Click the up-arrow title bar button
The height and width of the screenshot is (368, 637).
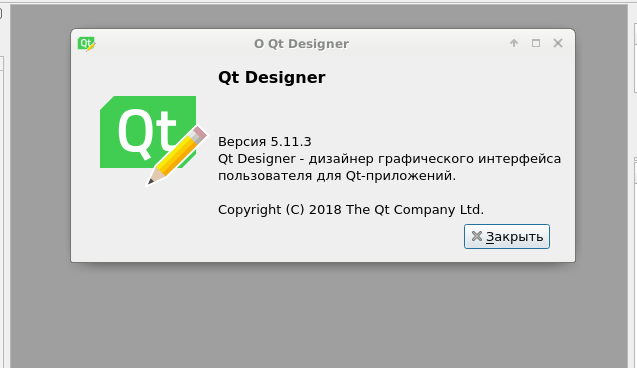pos(514,43)
